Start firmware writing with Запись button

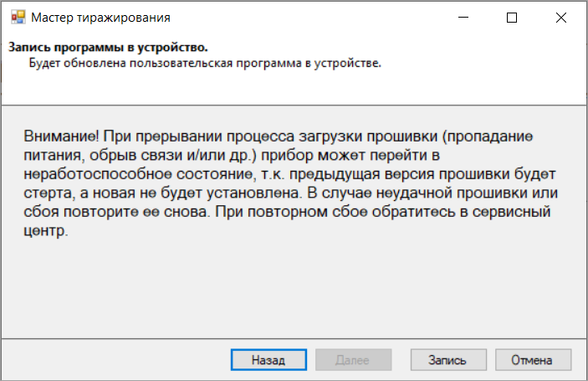(x=447, y=360)
